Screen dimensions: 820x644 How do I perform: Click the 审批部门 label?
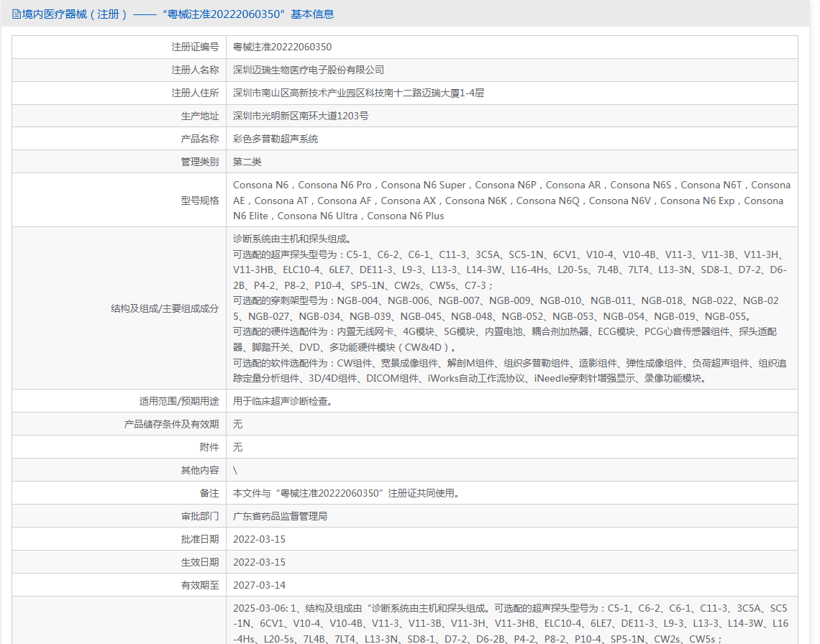point(200,517)
